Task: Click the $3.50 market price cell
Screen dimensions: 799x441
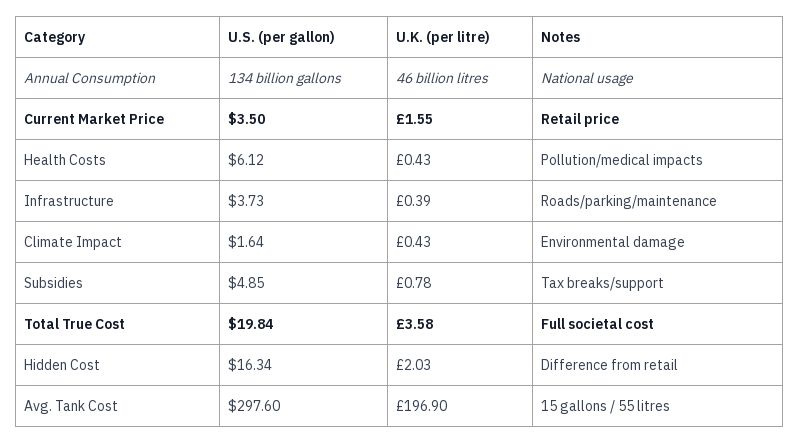Action: coord(303,119)
